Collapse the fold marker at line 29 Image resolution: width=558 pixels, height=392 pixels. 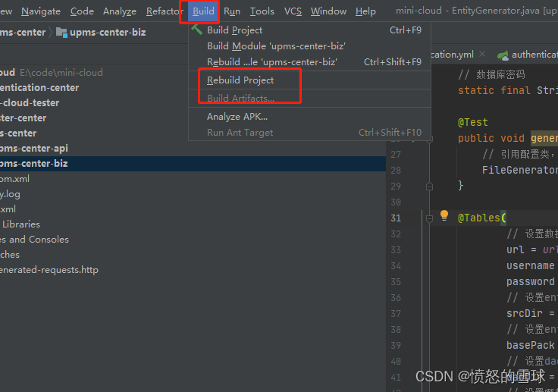point(429,186)
